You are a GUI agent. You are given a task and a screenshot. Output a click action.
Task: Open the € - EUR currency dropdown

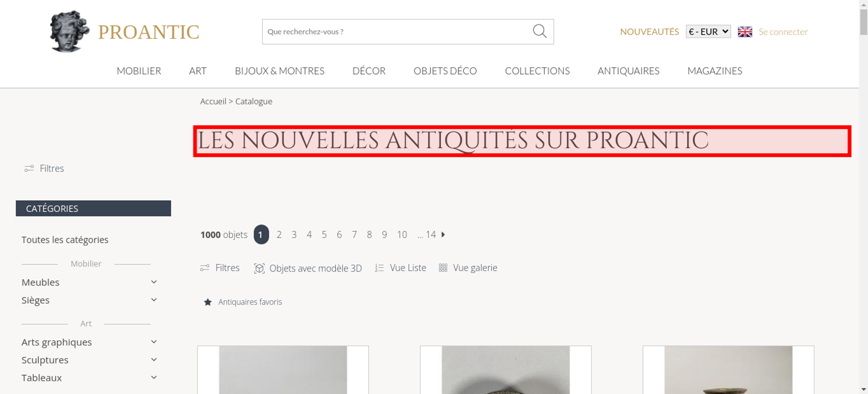coord(708,32)
